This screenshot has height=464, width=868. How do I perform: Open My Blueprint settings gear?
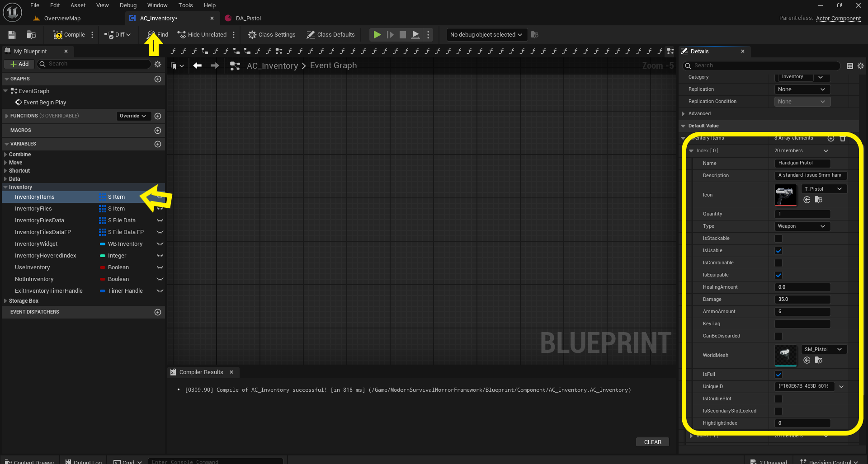coord(158,64)
